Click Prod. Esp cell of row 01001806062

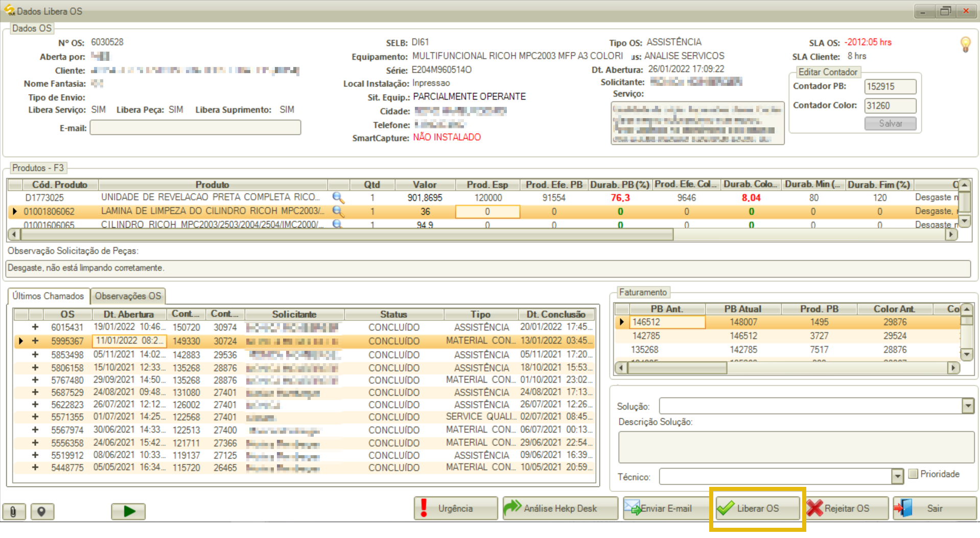pos(487,211)
